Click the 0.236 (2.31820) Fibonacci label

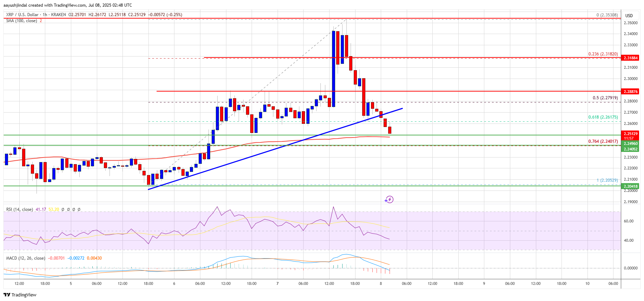[603, 54]
